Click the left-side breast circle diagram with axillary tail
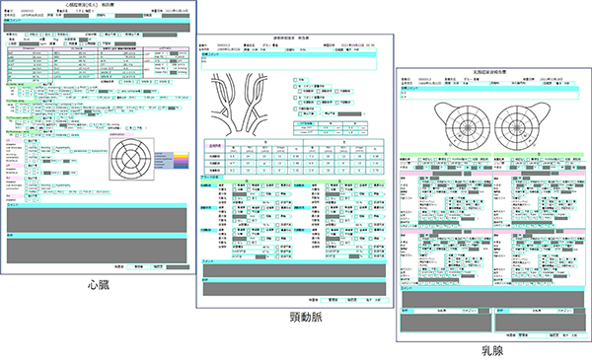Image resolution: width=592 pixels, height=364 pixels. (x=463, y=125)
